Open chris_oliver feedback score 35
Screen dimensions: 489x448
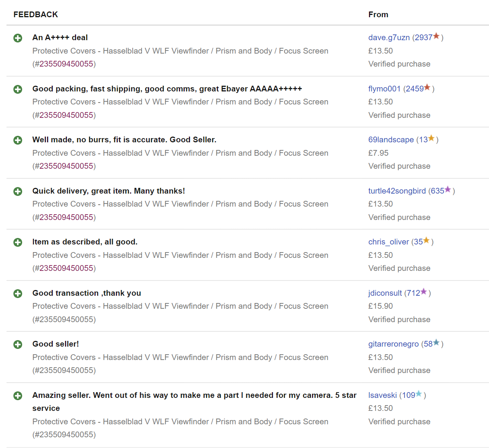click(x=418, y=242)
